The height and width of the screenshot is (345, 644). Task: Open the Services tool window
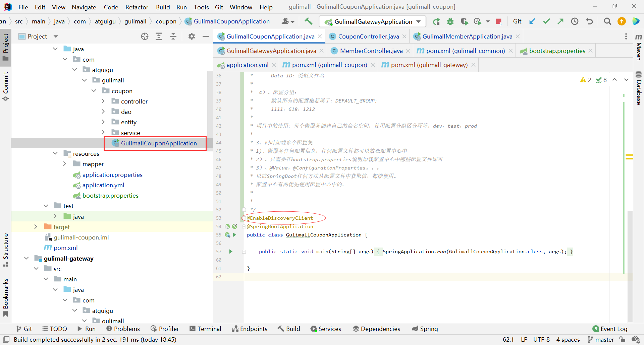(326, 329)
